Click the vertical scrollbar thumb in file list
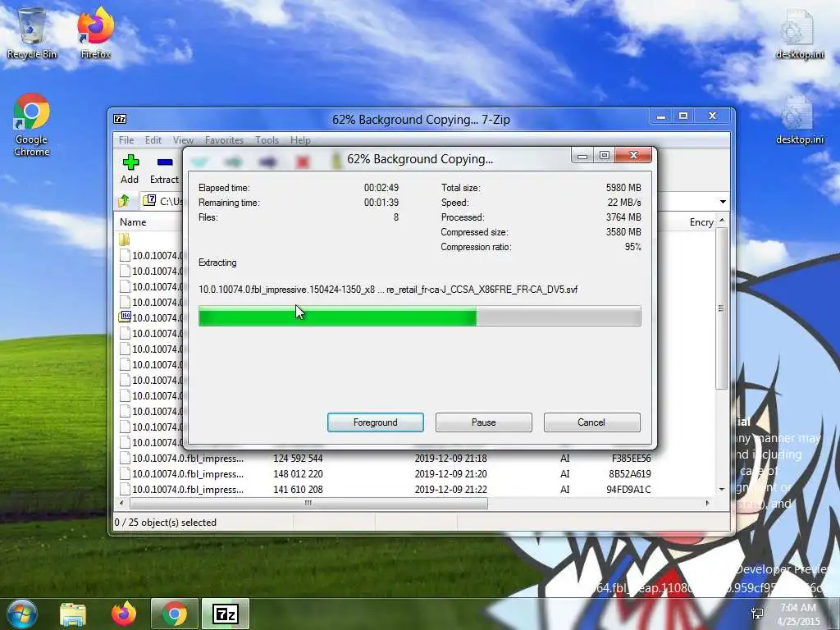Image resolution: width=840 pixels, height=630 pixels. point(721,308)
